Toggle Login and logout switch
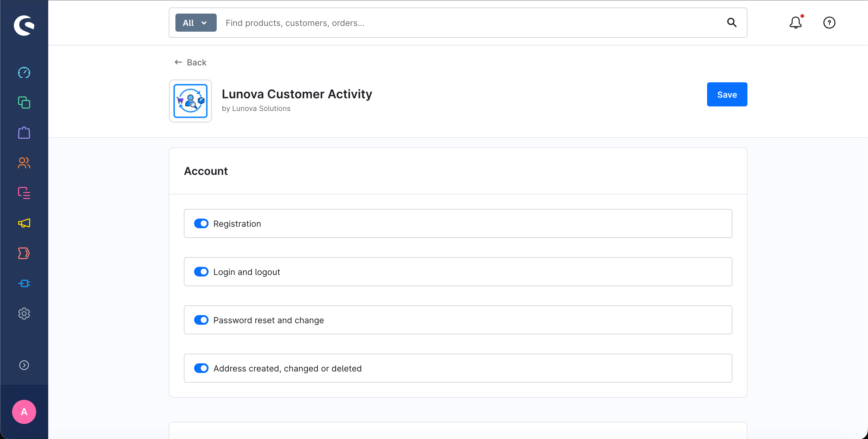The height and width of the screenshot is (439, 868). (201, 272)
